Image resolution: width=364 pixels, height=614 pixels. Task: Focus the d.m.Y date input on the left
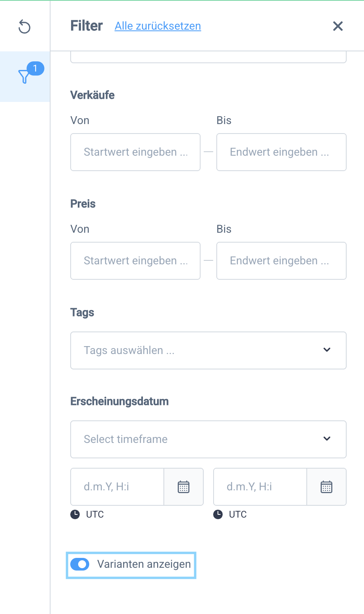point(117,486)
